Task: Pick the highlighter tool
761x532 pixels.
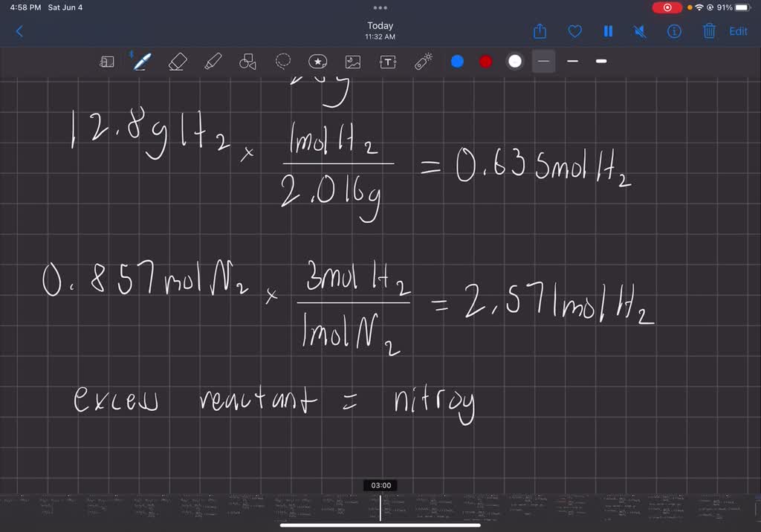Action: [x=213, y=62]
